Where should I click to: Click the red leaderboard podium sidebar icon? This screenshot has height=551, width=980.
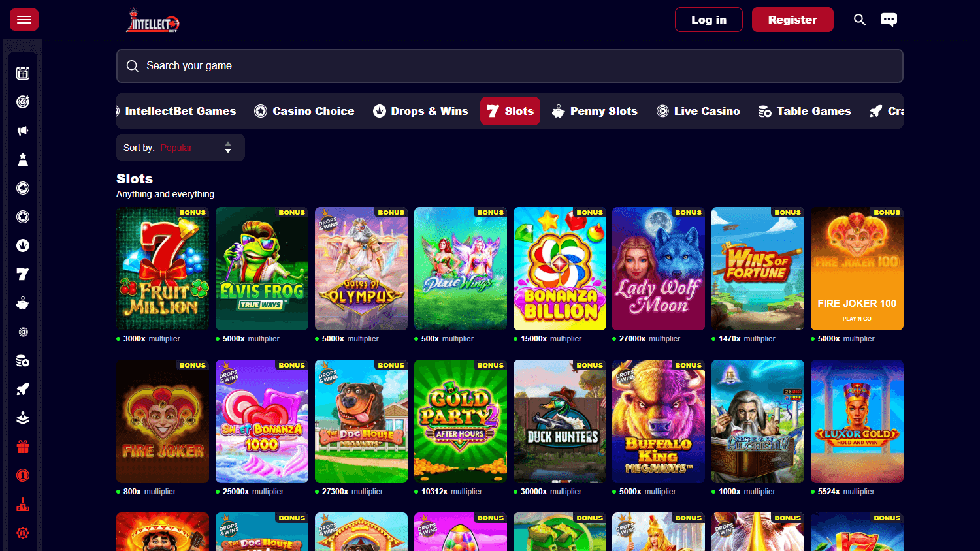[23, 504]
